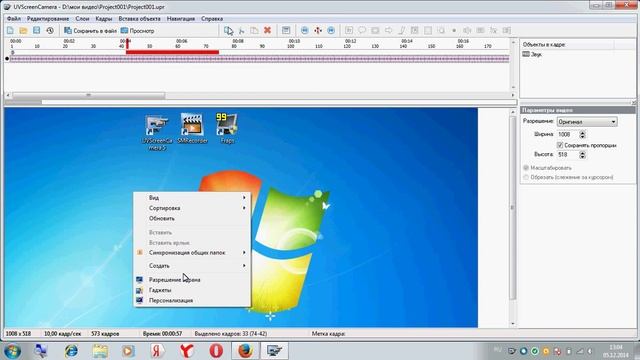Click status text 10,00 кадр/сек
Viewport: 640px width, 360px height.
(x=62, y=333)
